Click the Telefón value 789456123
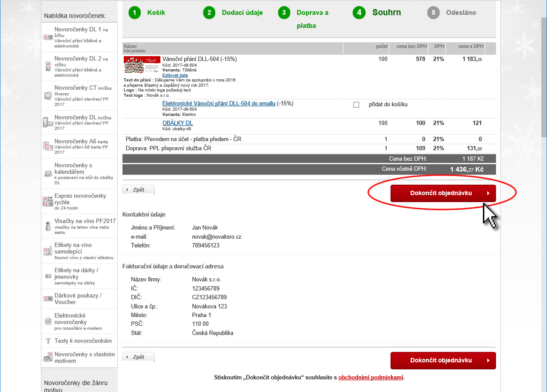This screenshot has height=392, width=547. click(206, 246)
